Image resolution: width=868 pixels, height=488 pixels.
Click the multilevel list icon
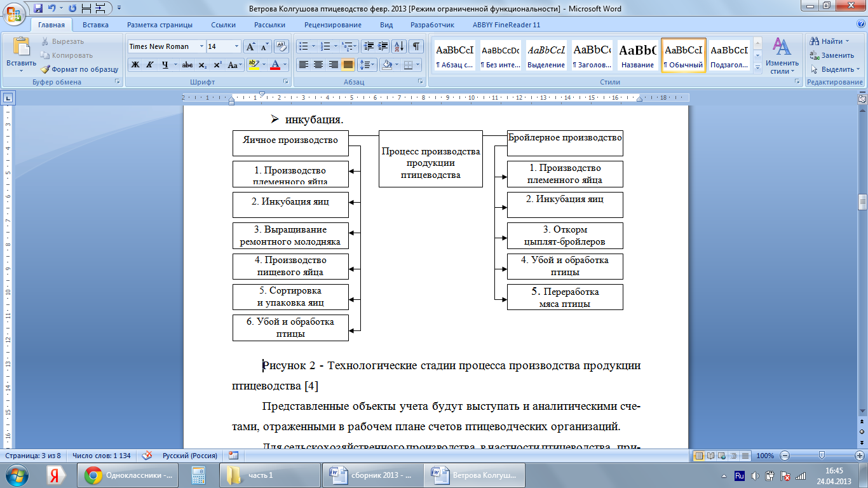tap(348, 46)
